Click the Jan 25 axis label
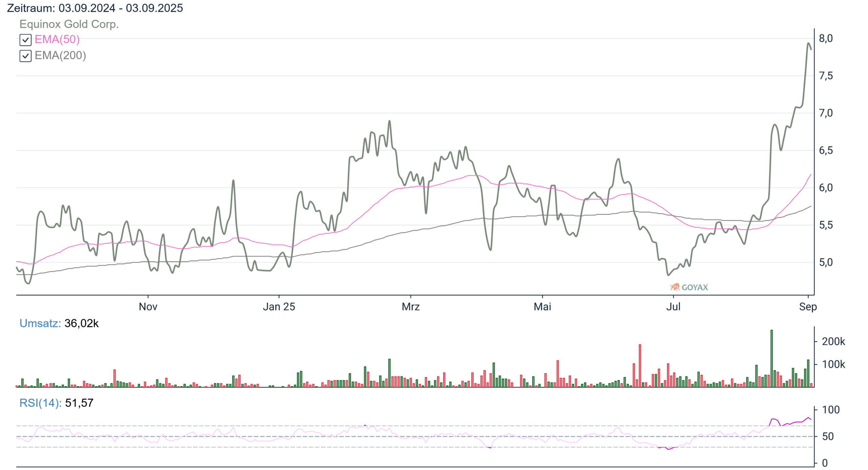The width and height of the screenshot is (868, 470). coord(279,307)
